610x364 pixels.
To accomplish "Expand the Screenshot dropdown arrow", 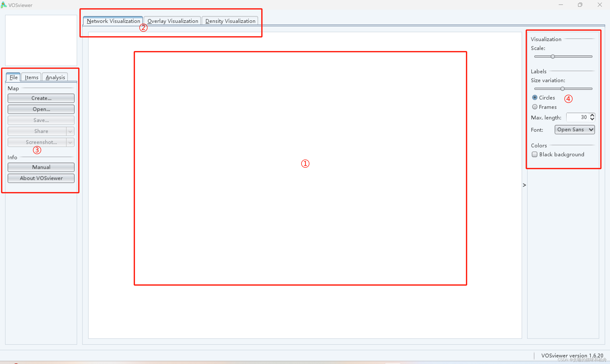I will click(x=70, y=142).
